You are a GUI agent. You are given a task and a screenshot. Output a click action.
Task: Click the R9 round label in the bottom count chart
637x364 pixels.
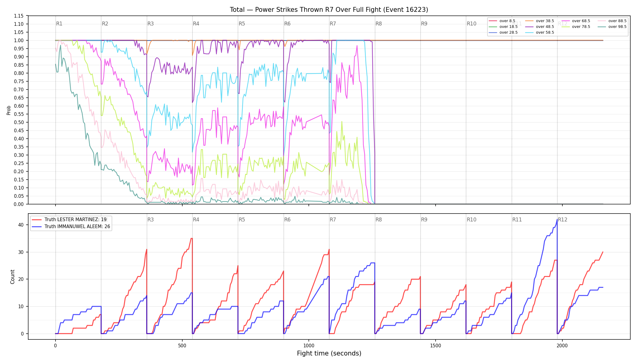(424, 220)
